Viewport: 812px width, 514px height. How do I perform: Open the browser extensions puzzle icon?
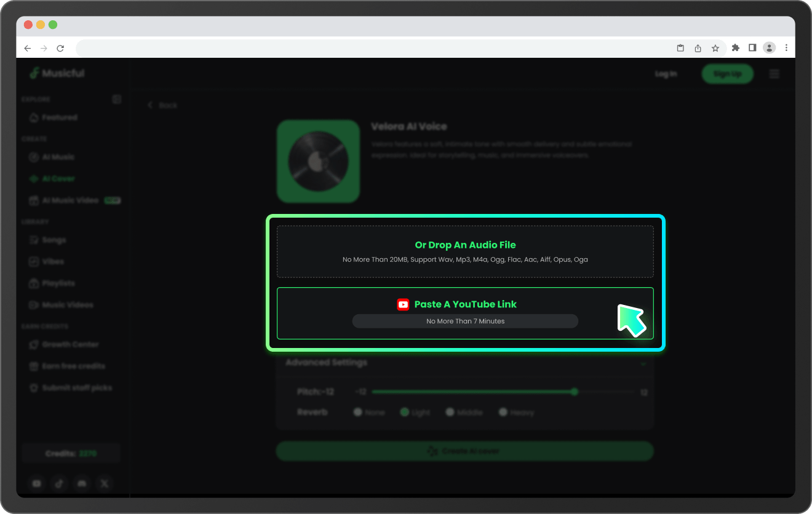[735, 48]
